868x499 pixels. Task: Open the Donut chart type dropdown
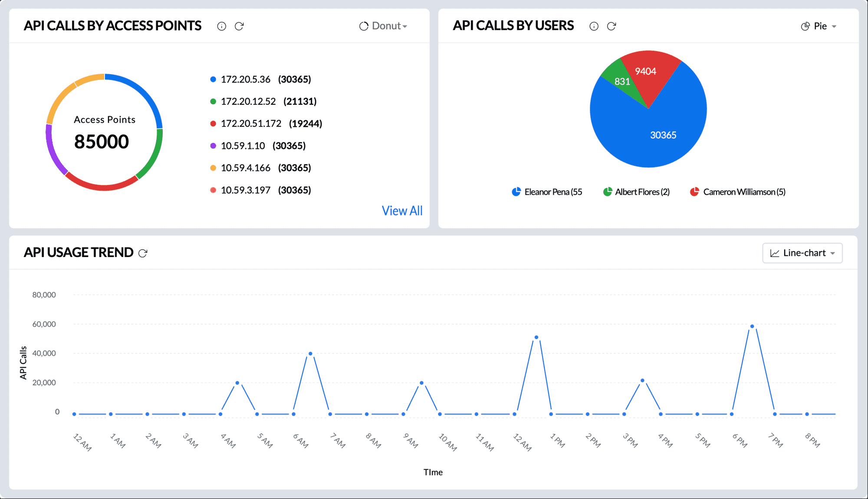coord(384,26)
